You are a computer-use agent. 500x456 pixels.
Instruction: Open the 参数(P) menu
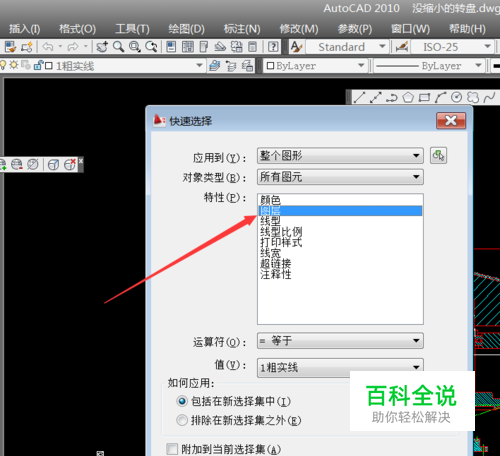355,29
